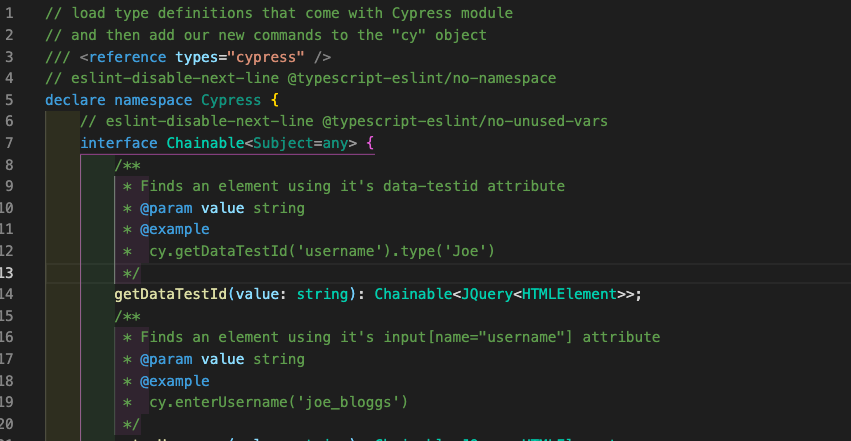Click 'data-testid' in the line 9 comment

pos(431,186)
